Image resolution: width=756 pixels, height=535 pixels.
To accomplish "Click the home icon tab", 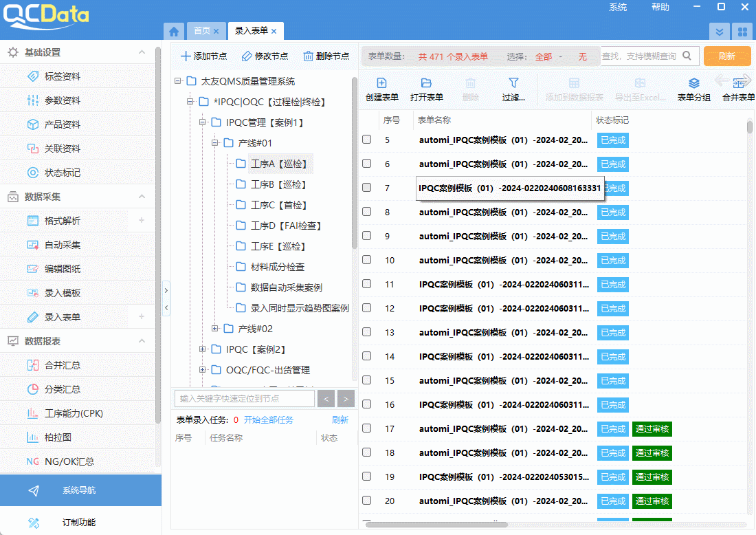I will click(x=174, y=32).
